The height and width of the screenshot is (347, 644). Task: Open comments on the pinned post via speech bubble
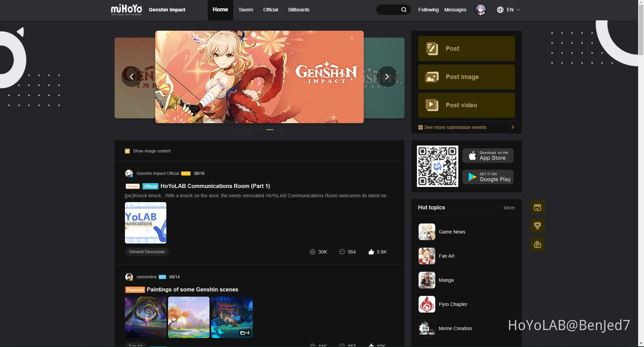[342, 252]
